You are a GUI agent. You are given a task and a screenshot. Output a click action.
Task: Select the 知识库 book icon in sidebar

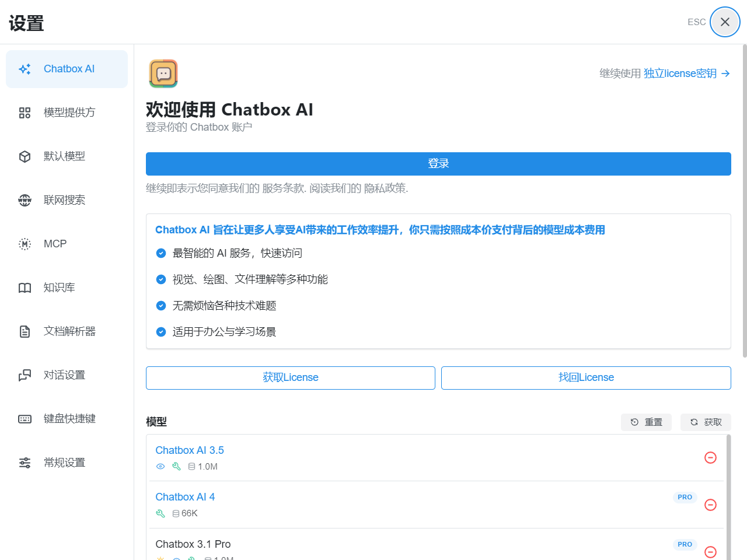25,288
